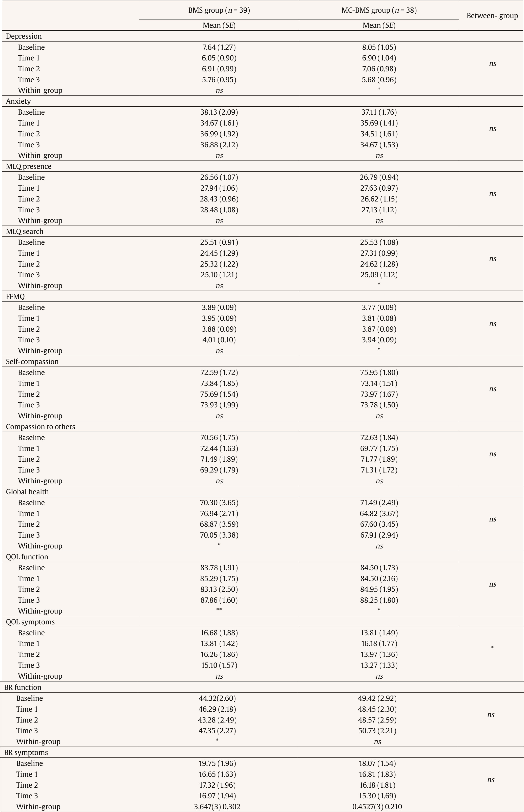Click the QOL symptoms section label

tap(30, 622)
